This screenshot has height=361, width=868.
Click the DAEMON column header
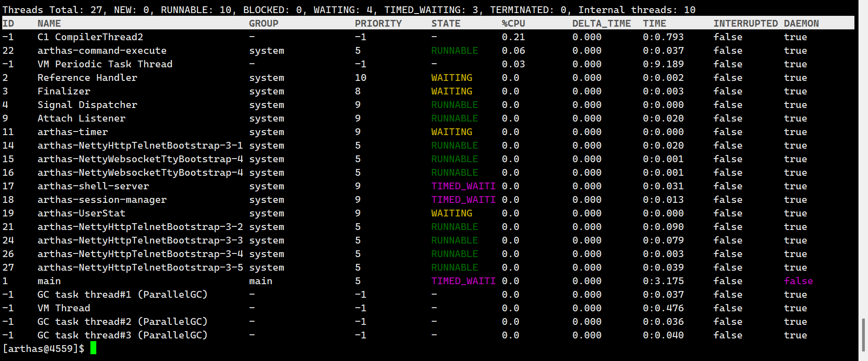click(x=802, y=23)
